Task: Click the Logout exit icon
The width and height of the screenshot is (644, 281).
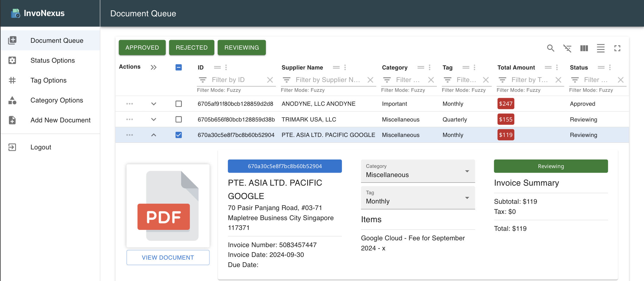Action: [x=12, y=147]
